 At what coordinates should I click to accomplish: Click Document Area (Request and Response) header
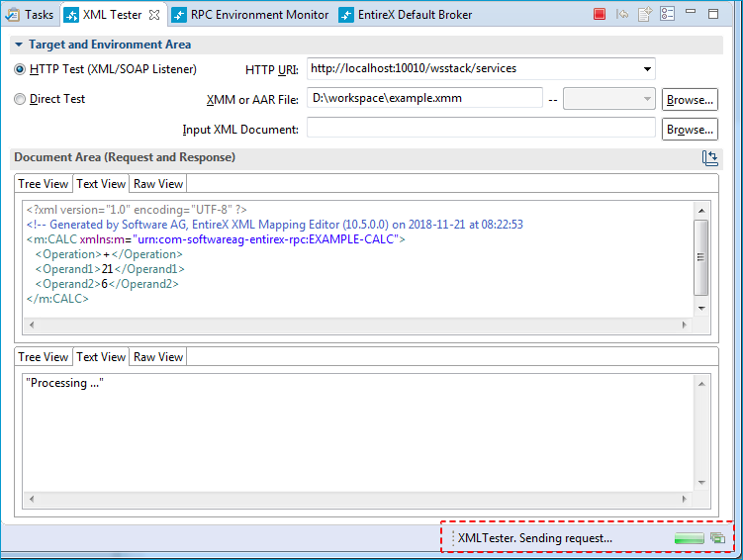point(125,157)
